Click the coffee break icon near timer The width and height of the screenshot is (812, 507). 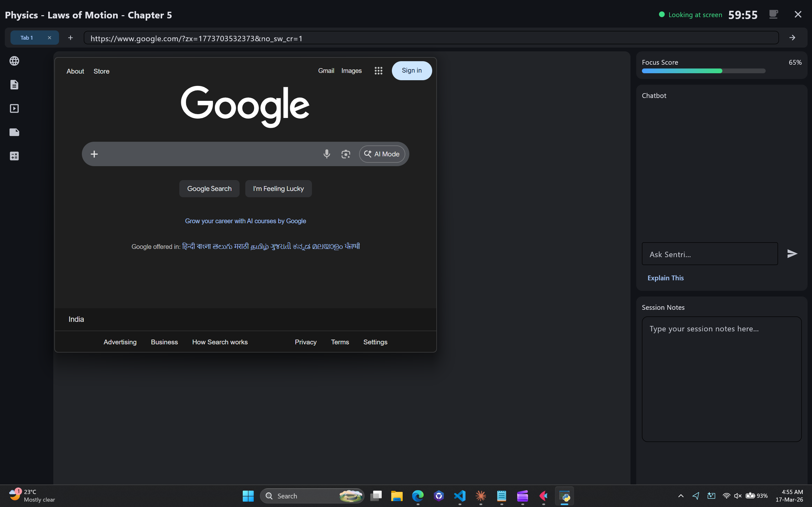[773, 14]
